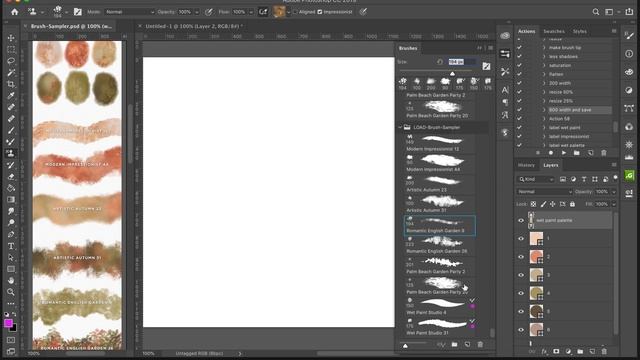Create new set folder in Actions panel
The width and height of the screenshot is (640, 360).
pos(577,153)
